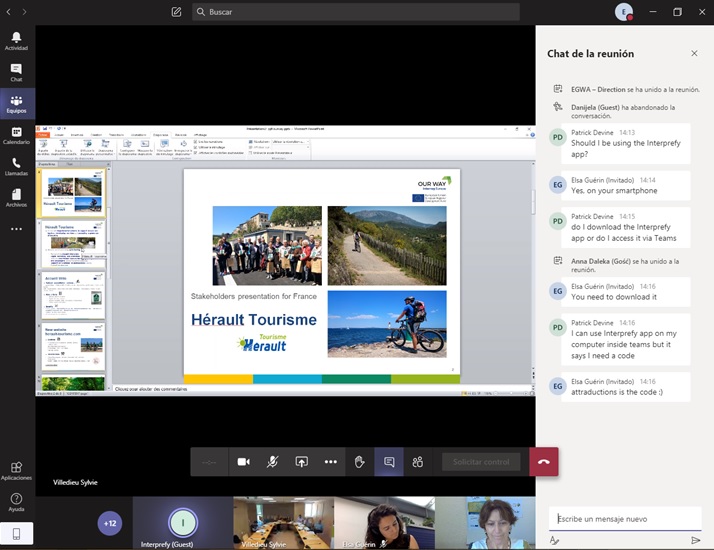714x550 pixels.
Task: Go forward with the right arrow
Action: [x=24, y=12]
